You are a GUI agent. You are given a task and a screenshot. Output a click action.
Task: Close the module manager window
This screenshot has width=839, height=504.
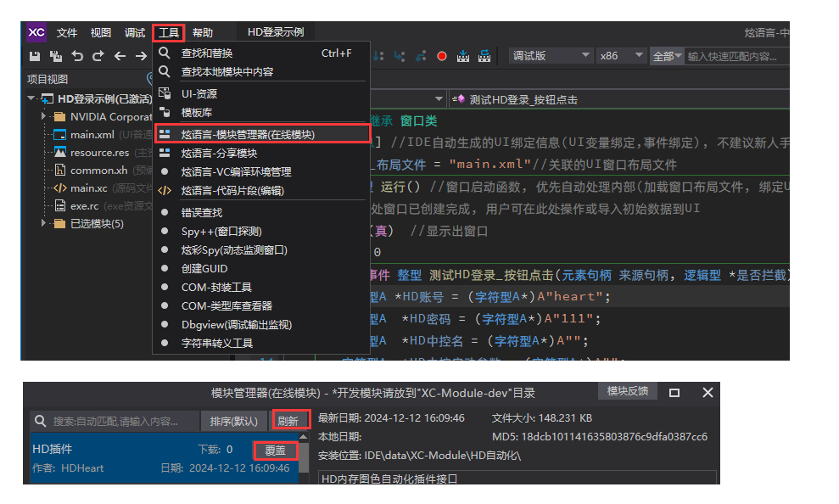pos(708,393)
